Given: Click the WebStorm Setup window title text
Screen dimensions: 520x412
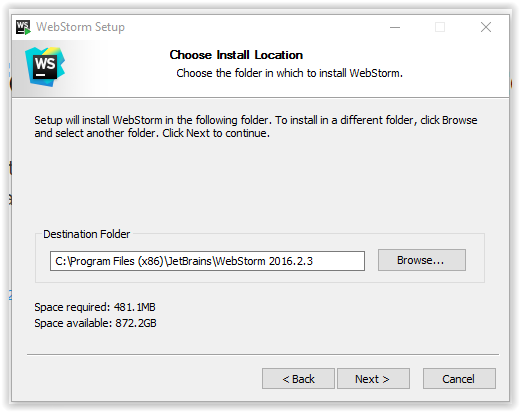Looking at the screenshot, I should coord(80,27).
